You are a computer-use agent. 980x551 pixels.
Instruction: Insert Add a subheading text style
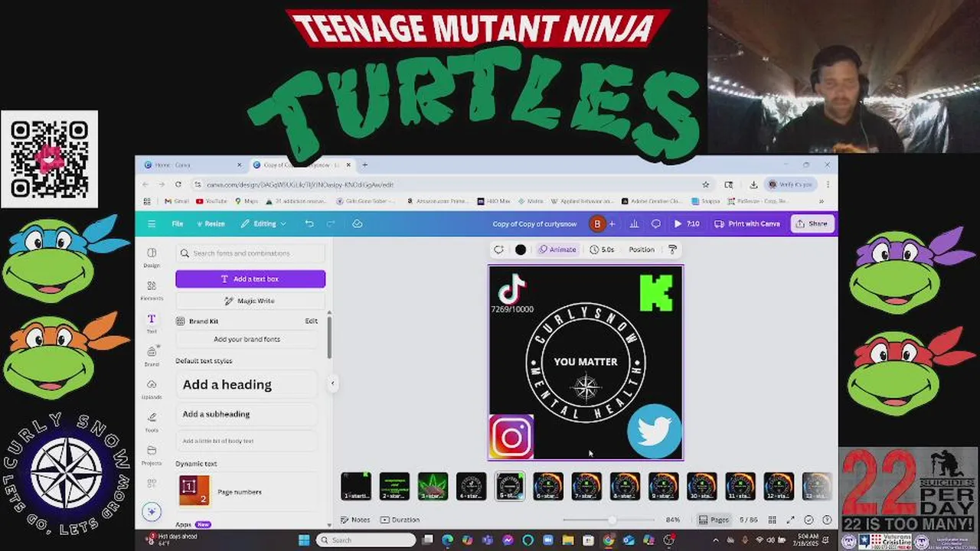tap(247, 414)
